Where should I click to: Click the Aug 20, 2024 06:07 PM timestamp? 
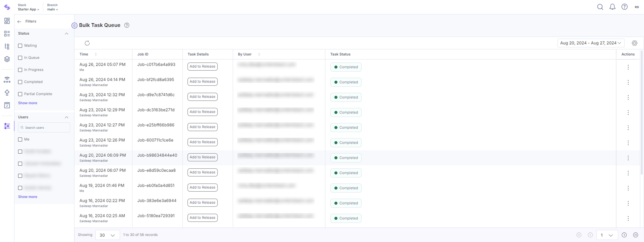(102, 170)
